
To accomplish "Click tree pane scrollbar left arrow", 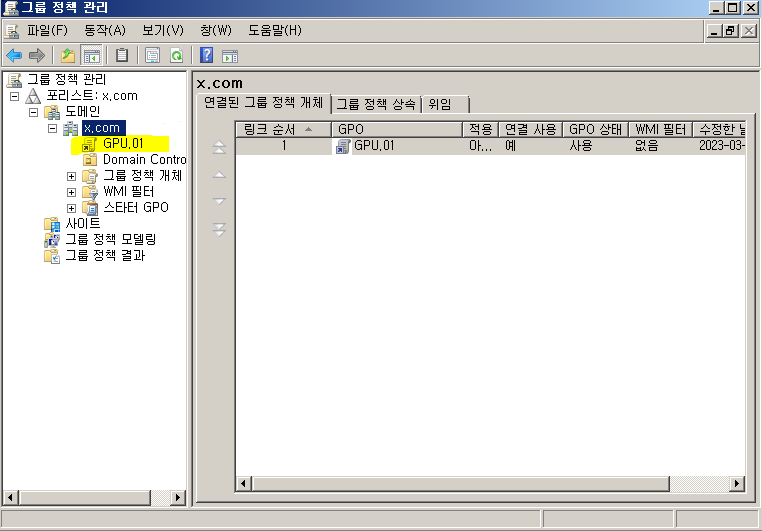I will (x=11, y=497).
